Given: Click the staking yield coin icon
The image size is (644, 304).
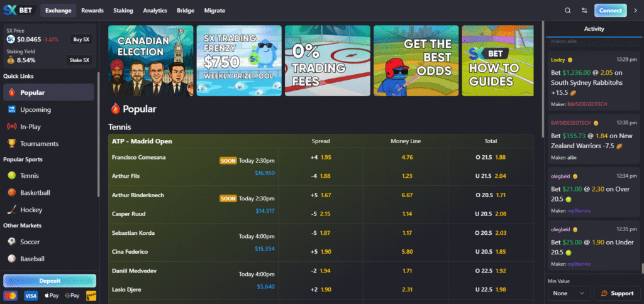Looking at the screenshot, I should pos(11,60).
